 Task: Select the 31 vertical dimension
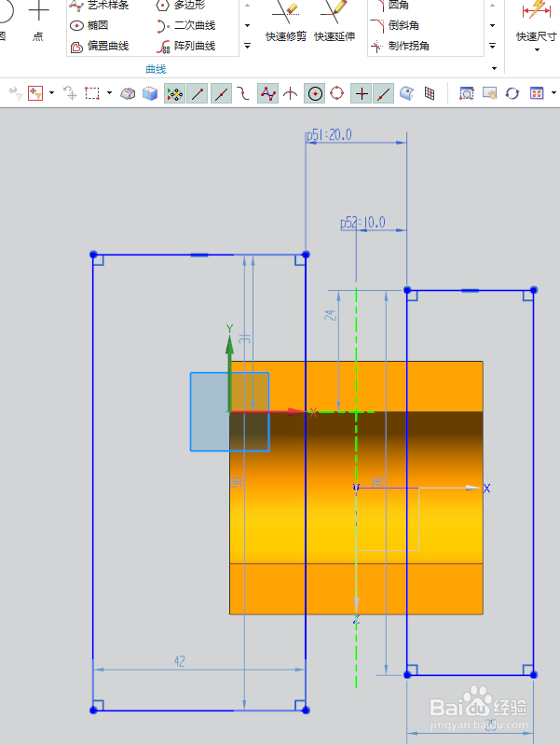pyautogui.click(x=245, y=338)
